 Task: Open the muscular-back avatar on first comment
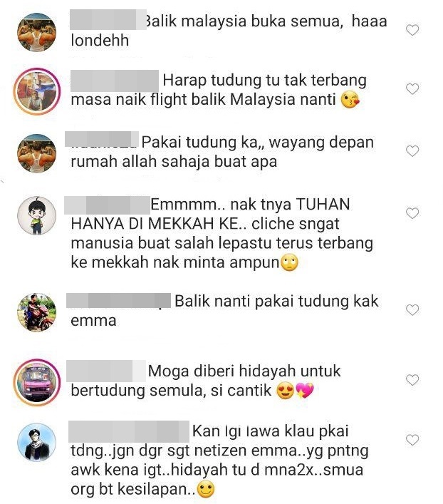(36, 32)
